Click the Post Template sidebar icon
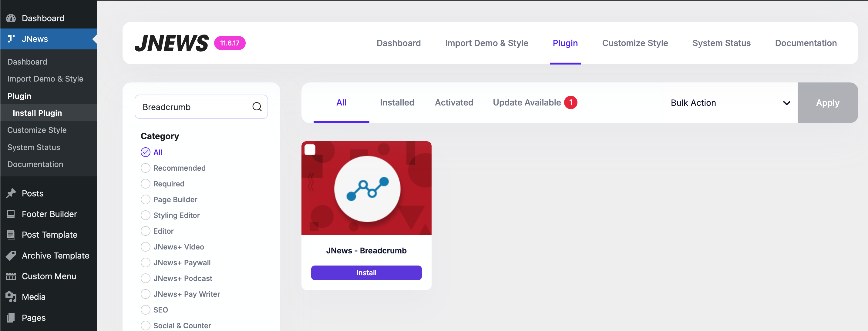This screenshot has width=868, height=331. (11, 235)
